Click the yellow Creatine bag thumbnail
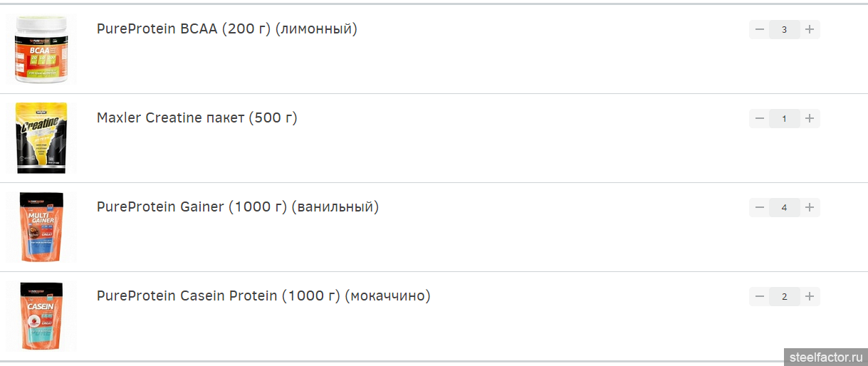This screenshot has width=868, height=366. coord(41,138)
